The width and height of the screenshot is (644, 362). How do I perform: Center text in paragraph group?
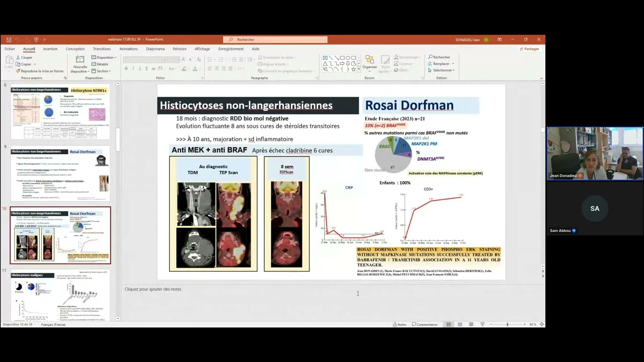click(217, 68)
